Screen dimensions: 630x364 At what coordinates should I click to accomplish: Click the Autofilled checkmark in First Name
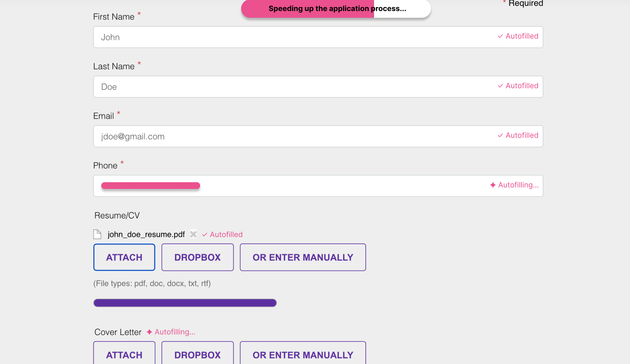pyautogui.click(x=500, y=36)
